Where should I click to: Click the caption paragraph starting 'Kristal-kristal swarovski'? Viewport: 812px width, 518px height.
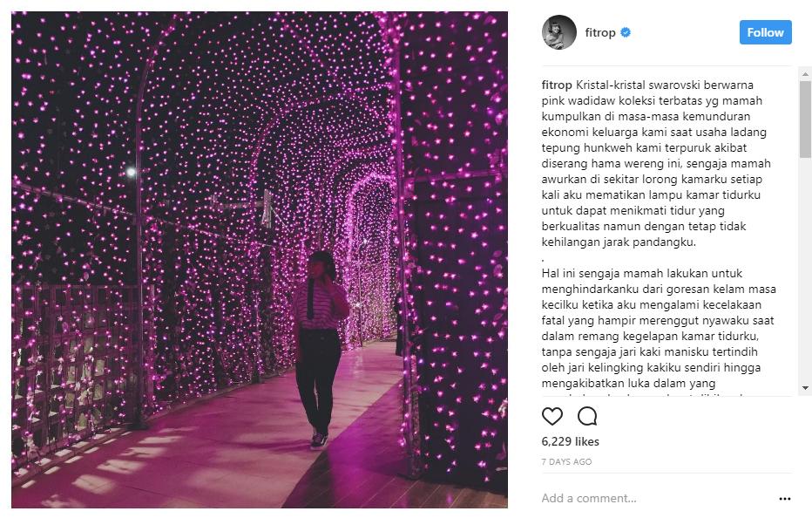pos(656,163)
